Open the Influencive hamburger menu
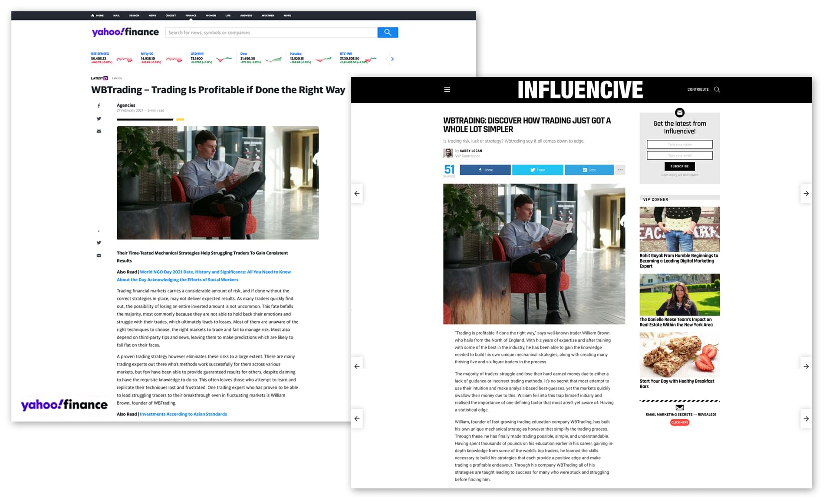 [x=447, y=90]
